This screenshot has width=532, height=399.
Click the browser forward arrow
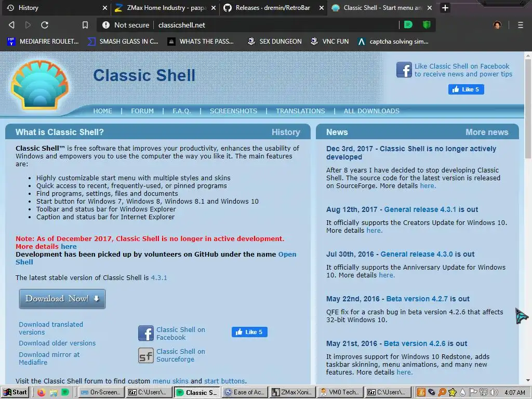[28, 25]
